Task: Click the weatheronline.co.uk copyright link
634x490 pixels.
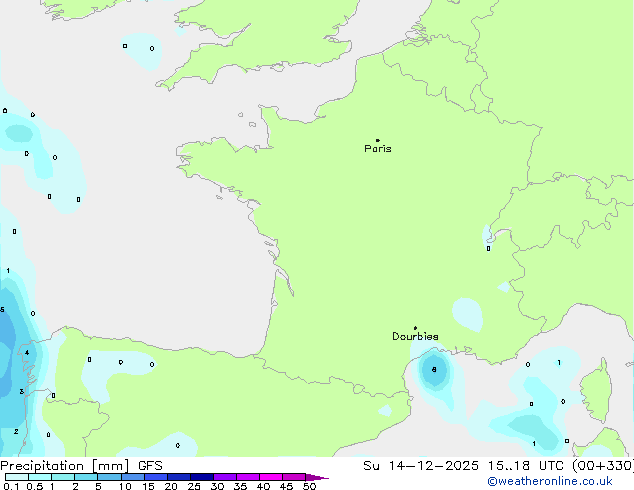Action: coord(550,481)
